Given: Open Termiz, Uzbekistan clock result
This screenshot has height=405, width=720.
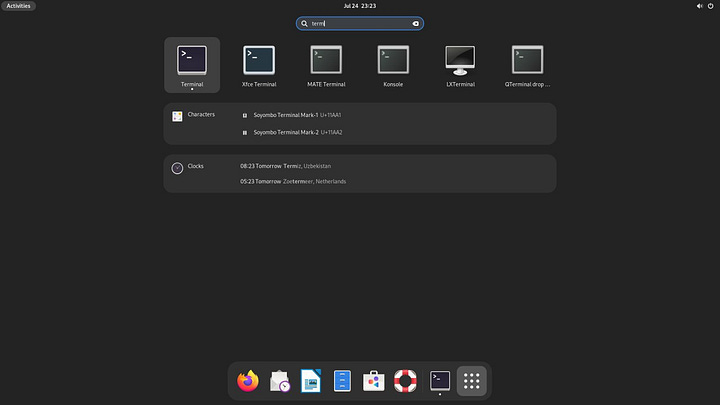Looking at the screenshot, I should coord(285,166).
